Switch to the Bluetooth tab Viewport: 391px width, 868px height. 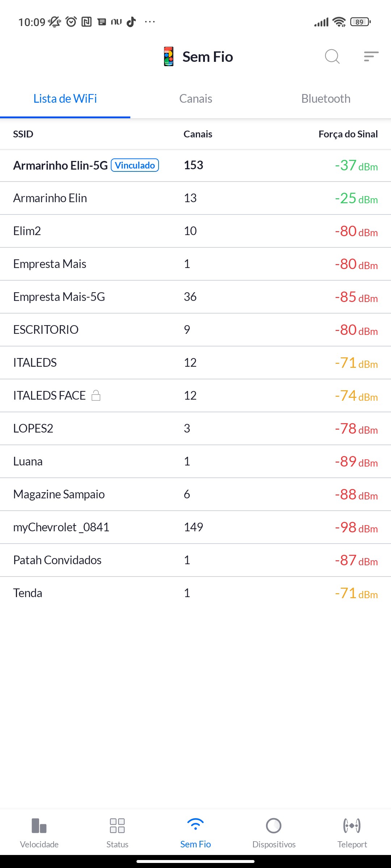[x=326, y=99]
